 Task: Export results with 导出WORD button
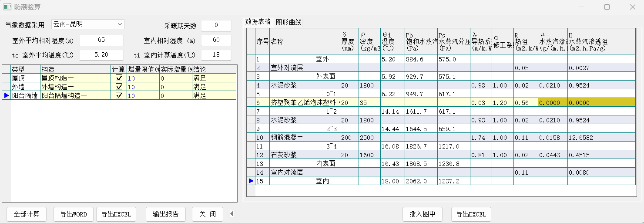pos(74,214)
